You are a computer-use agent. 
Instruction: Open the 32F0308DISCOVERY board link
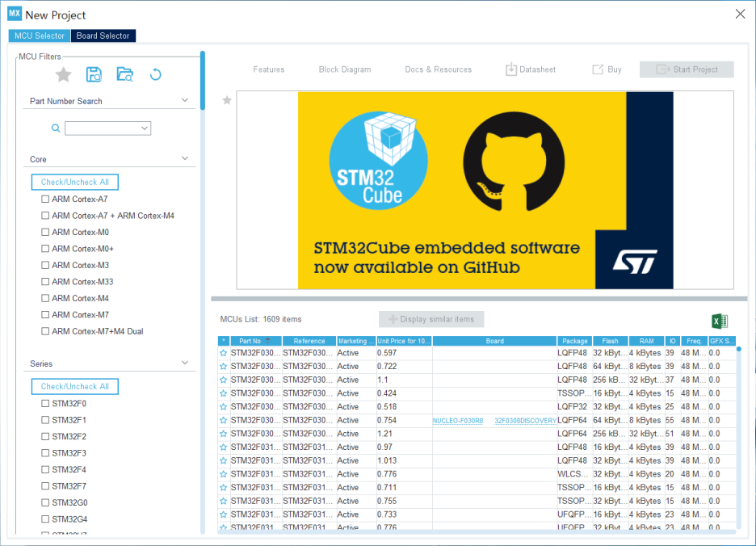tap(525, 421)
